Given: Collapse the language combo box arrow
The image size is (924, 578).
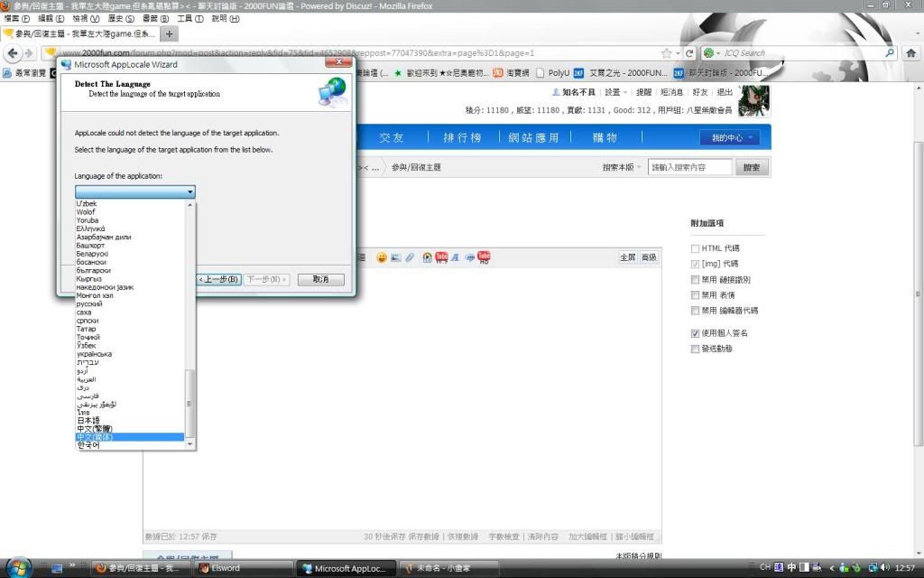Looking at the screenshot, I should click(x=189, y=191).
